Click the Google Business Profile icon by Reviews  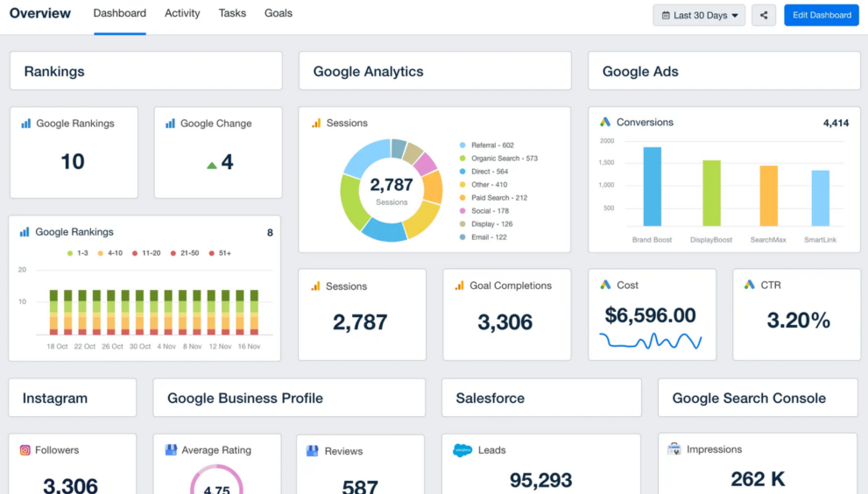click(313, 451)
